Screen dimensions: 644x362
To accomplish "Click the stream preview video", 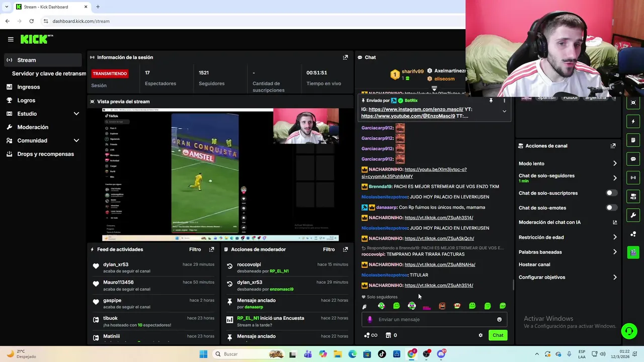I will [x=220, y=174].
